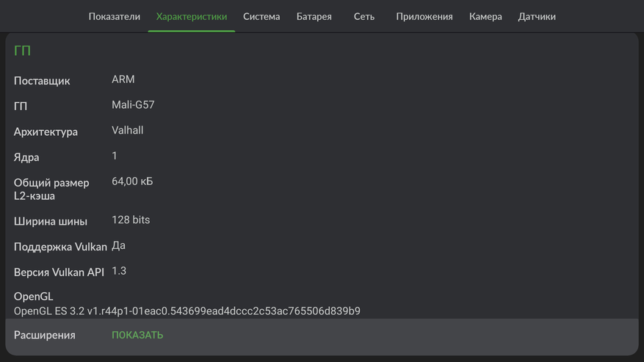Click the ГП section heading
The height and width of the screenshot is (362, 644).
click(22, 51)
